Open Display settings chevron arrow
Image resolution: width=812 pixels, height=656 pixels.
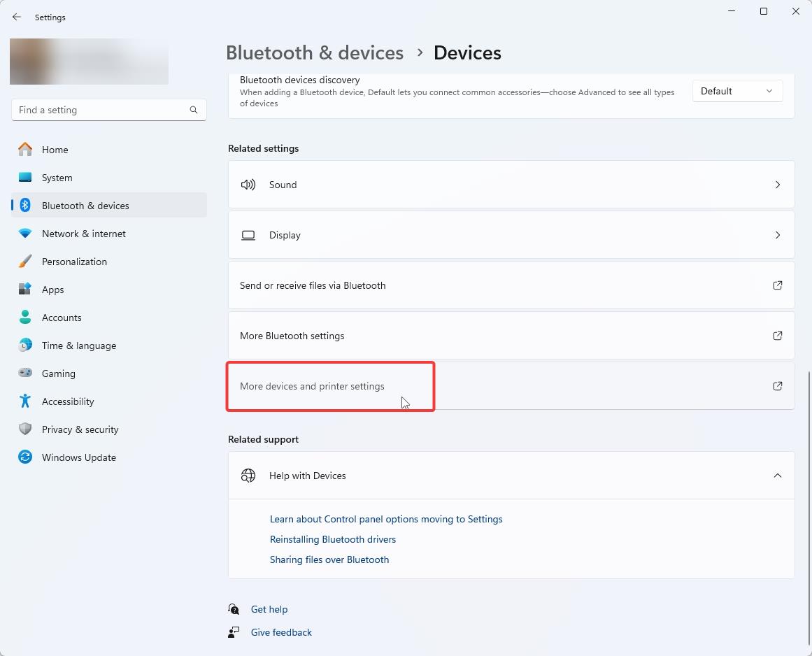777,235
